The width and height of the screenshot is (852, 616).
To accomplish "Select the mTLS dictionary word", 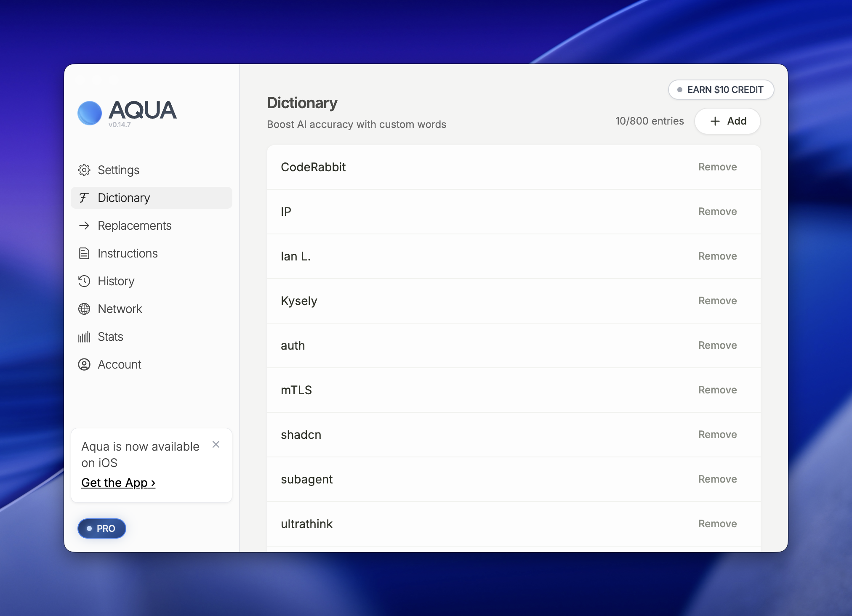I will click(296, 390).
